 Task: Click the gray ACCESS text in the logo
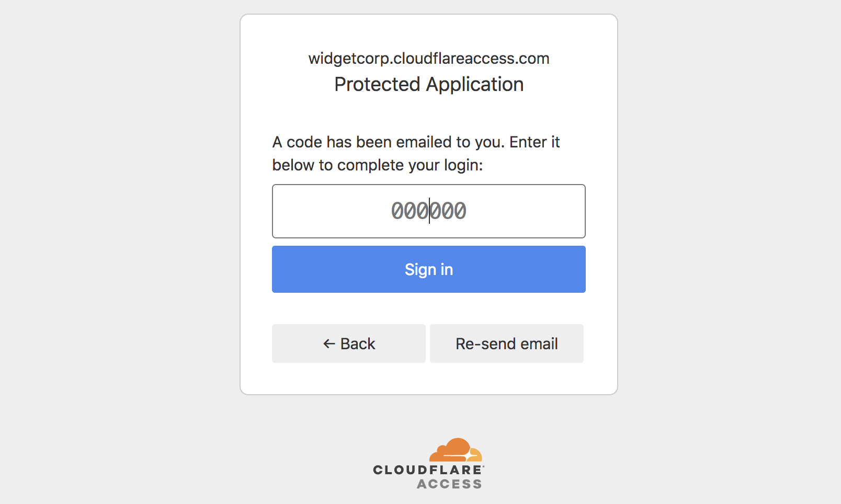point(449,484)
